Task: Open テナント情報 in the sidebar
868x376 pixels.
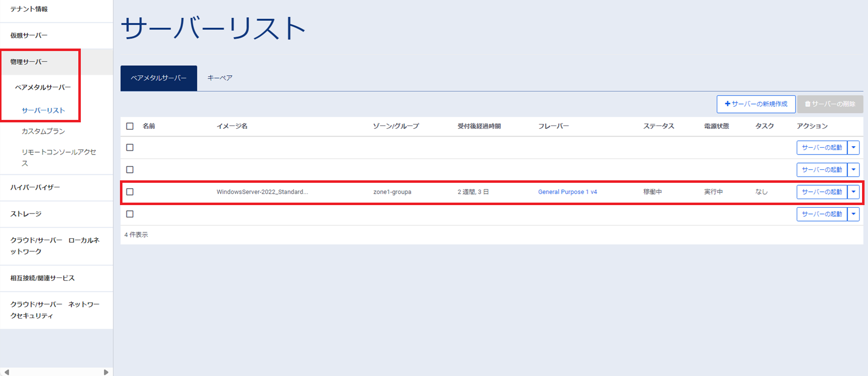Action: pos(29,9)
